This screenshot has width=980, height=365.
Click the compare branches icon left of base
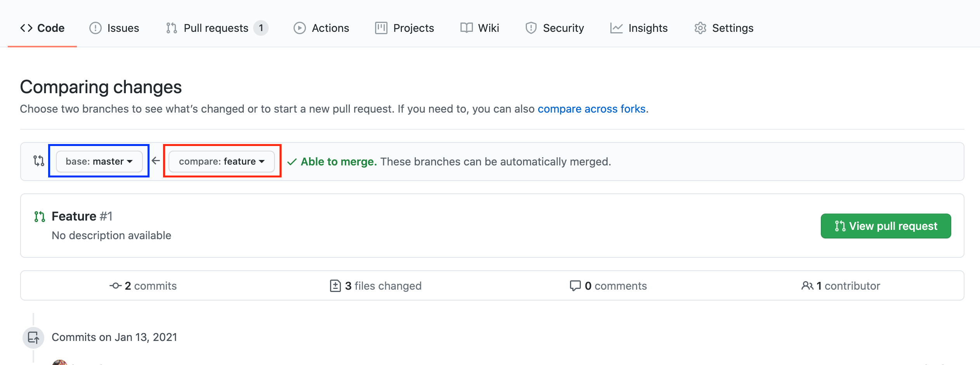(x=38, y=161)
